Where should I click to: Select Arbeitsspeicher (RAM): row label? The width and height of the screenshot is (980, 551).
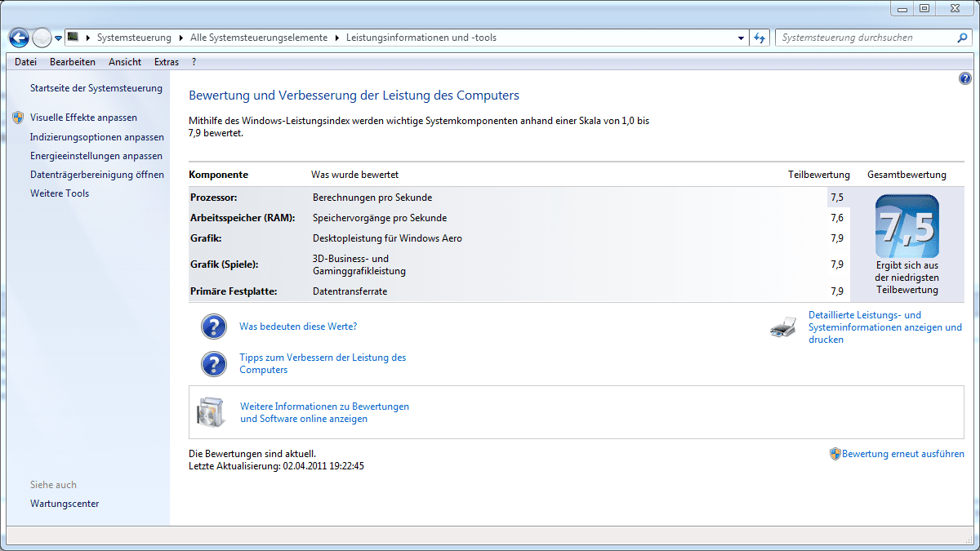point(242,218)
